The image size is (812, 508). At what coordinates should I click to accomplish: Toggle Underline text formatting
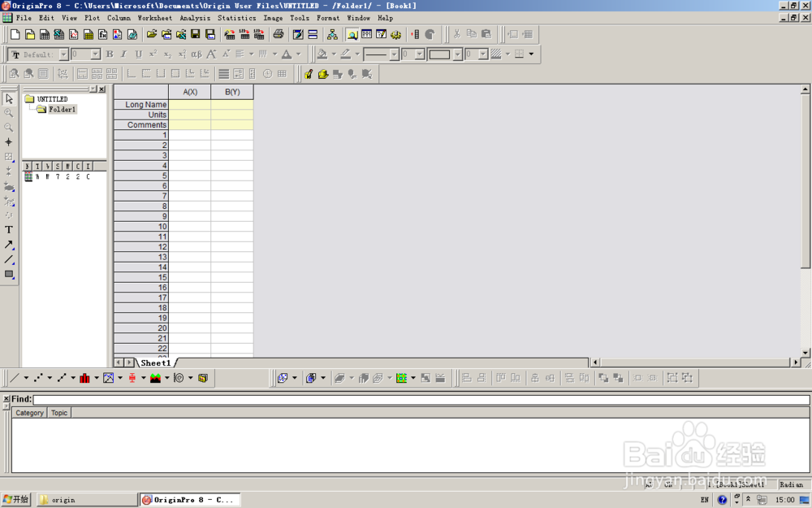pyautogui.click(x=138, y=54)
